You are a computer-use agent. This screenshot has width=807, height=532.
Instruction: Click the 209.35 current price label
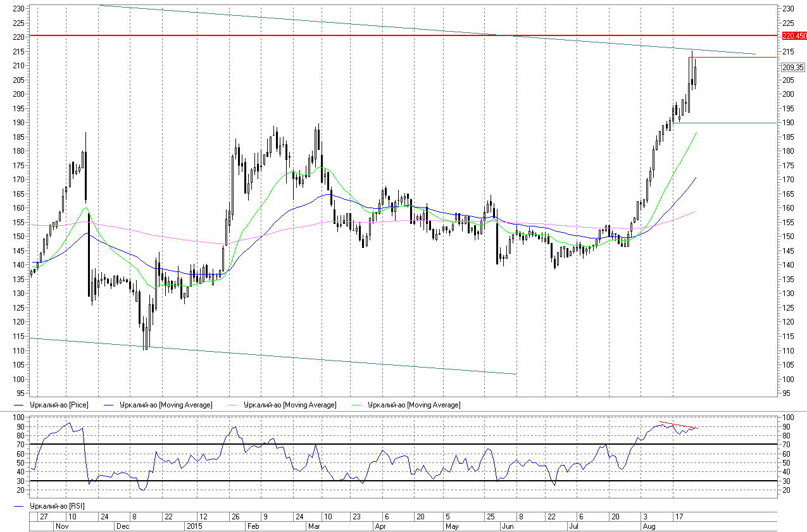[792, 67]
